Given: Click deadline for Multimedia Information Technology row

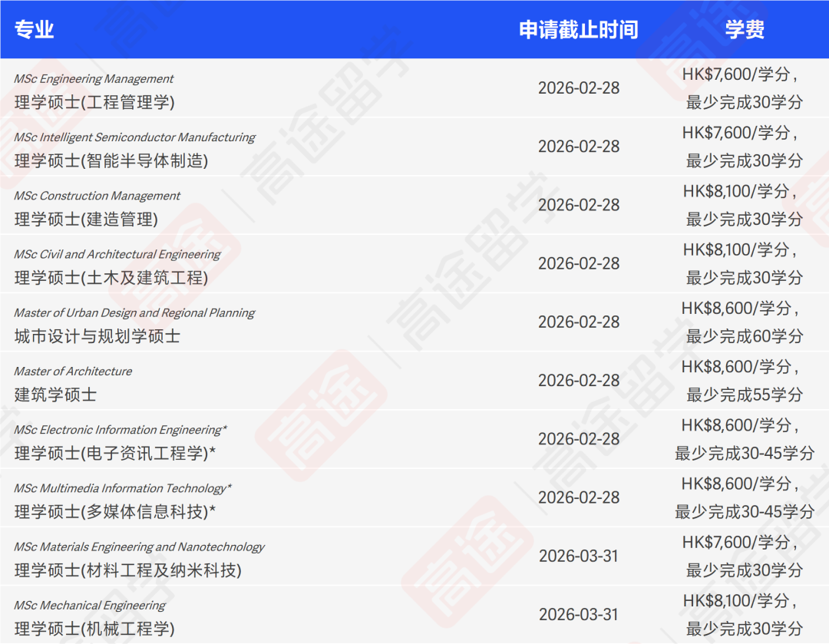Looking at the screenshot, I should (579, 497).
